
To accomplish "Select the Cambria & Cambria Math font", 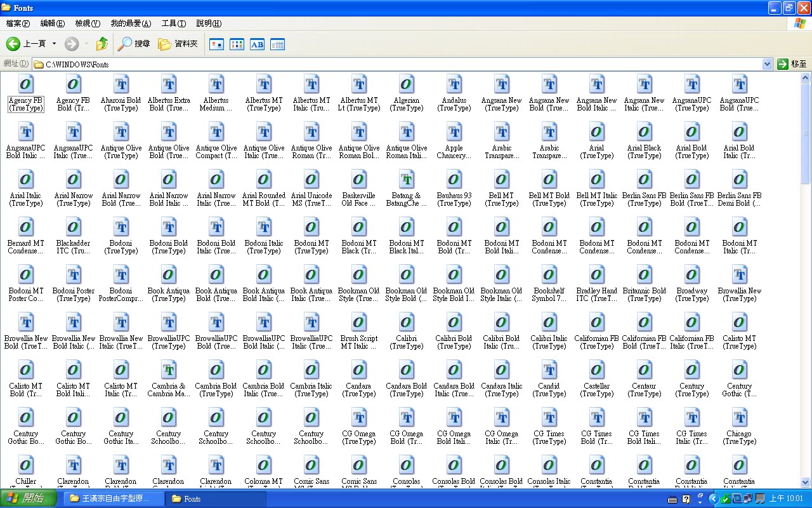I will [x=169, y=378].
